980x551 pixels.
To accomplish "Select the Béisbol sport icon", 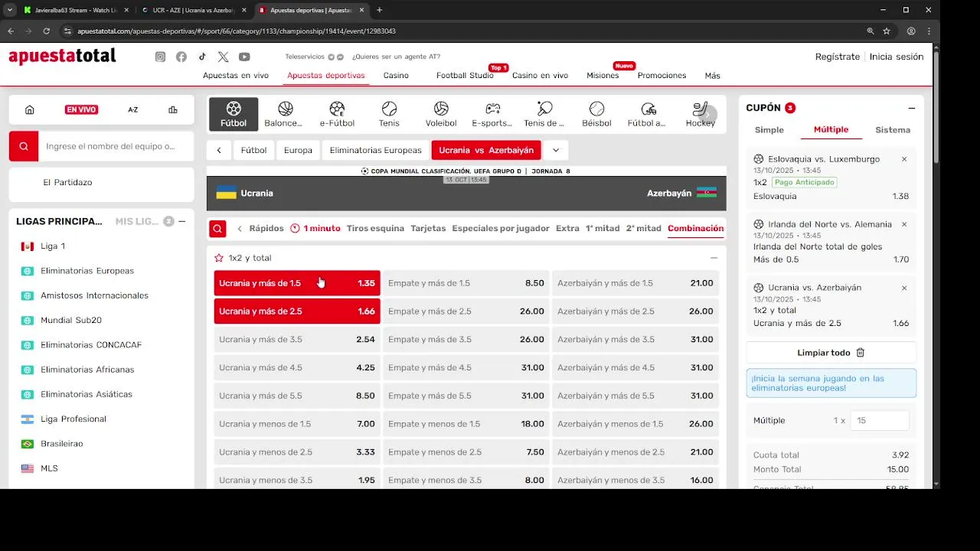I will 596,114.
